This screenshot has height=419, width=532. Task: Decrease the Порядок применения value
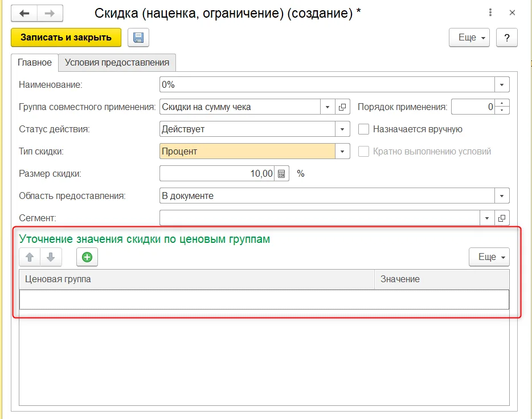[502, 111]
